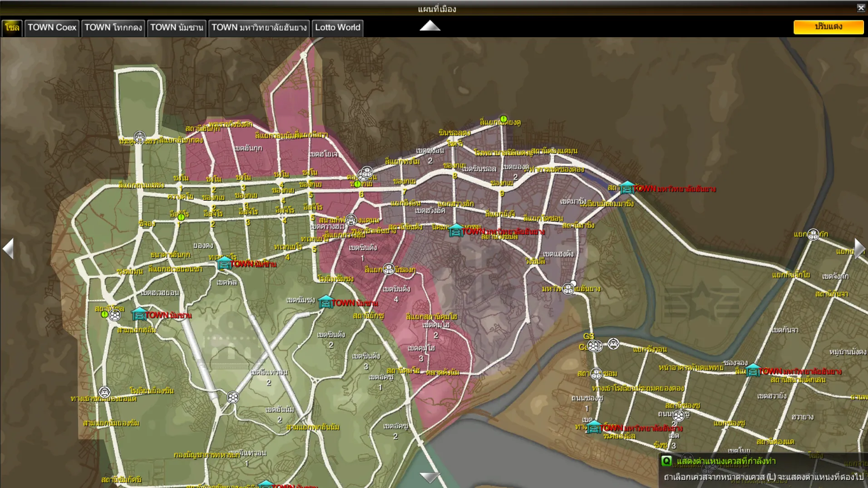
Task: Click the car icon above ทางเข้า at lower left
Action: (x=104, y=392)
